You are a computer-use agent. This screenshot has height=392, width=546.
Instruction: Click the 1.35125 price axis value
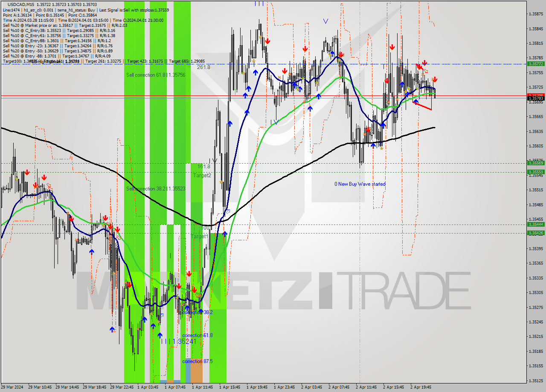[x=536, y=380]
